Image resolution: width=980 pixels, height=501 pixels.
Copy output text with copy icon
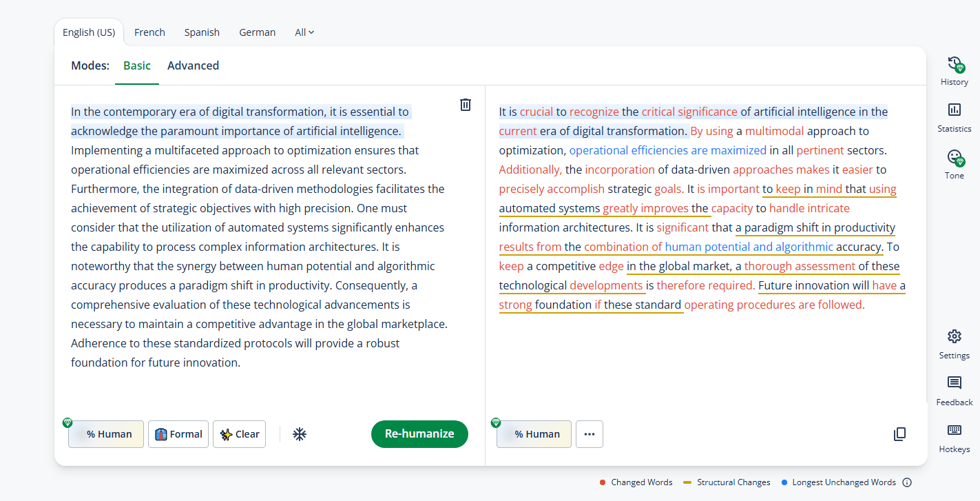click(899, 434)
